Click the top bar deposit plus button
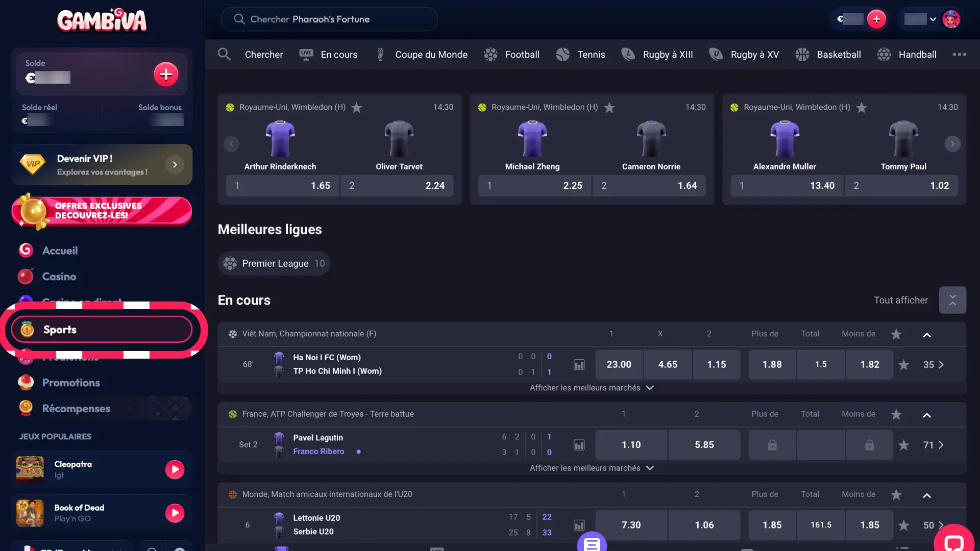Screen dimensions: 980x551 click(x=876, y=19)
